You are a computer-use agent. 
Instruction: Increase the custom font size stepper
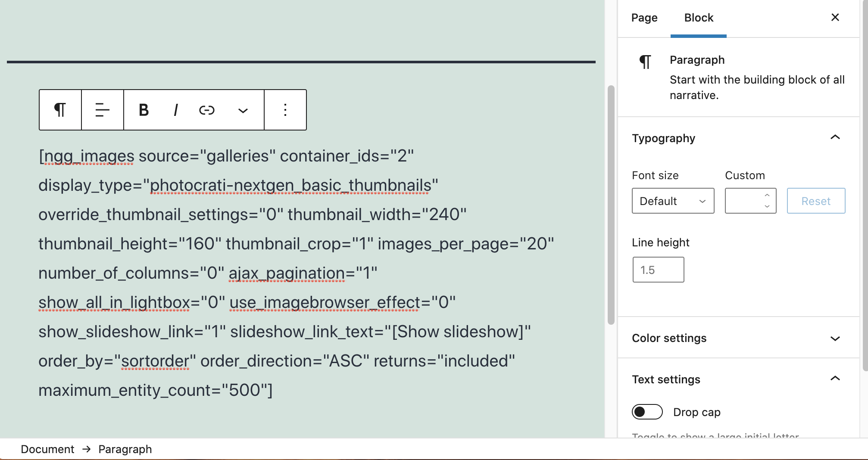(x=767, y=195)
